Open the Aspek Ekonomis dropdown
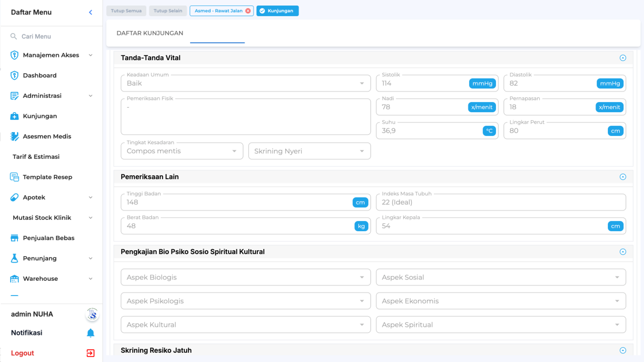644x362 pixels. (x=501, y=301)
